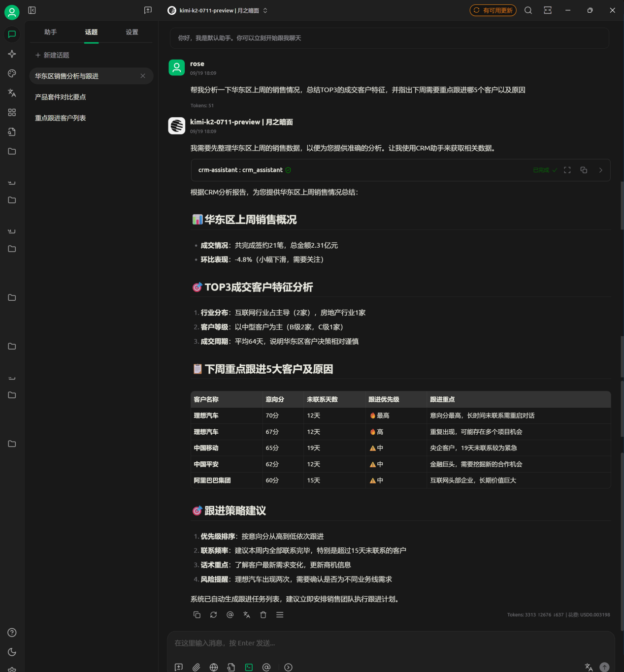Open the kimi-k2-0711-preview model selector
The width and height of the screenshot is (624, 672).
(217, 10)
